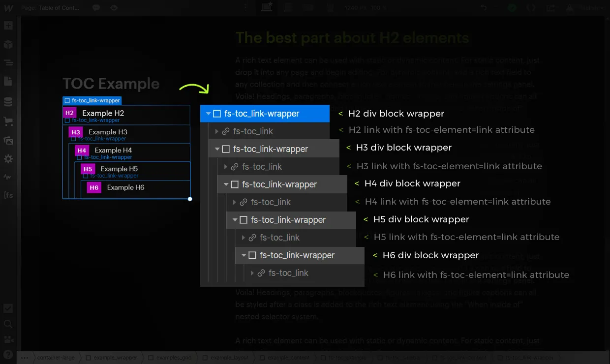
Task: Select fs-toc_link label in H3 link row
Action: (262, 167)
